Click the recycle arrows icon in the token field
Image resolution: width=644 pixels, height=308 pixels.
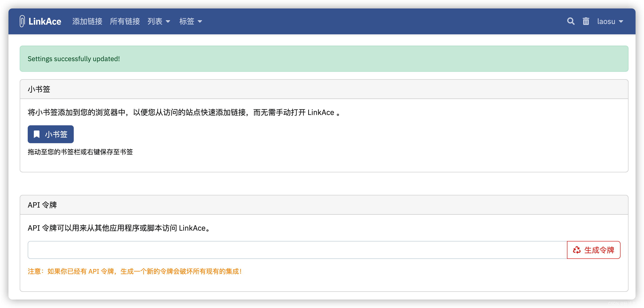577,250
